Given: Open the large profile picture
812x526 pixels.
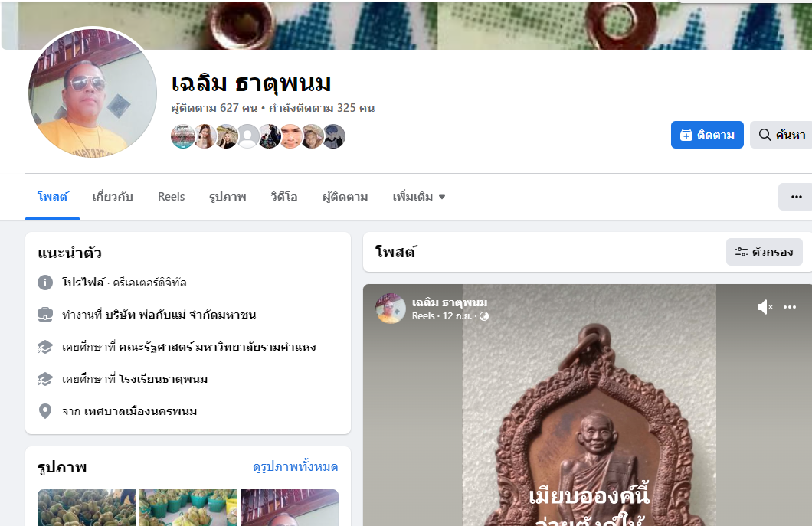Looking at the screenshot, I should point(93,93).
